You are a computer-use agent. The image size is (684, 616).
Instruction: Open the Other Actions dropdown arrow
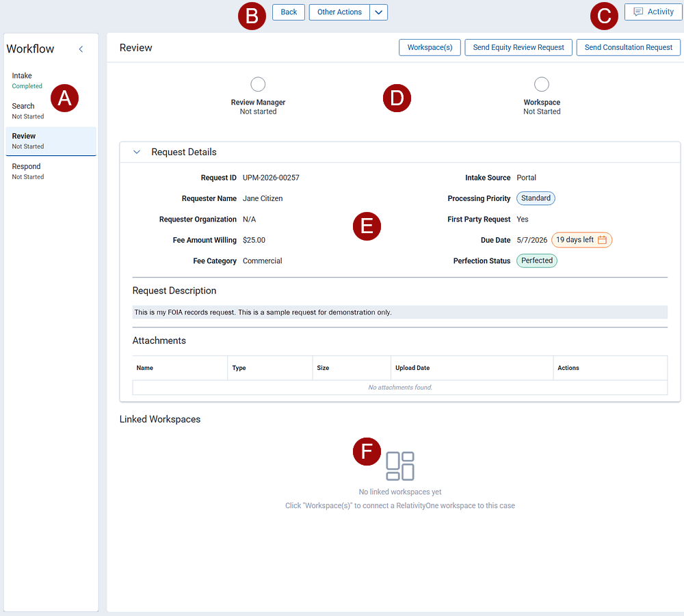click(x=379, y=12)
